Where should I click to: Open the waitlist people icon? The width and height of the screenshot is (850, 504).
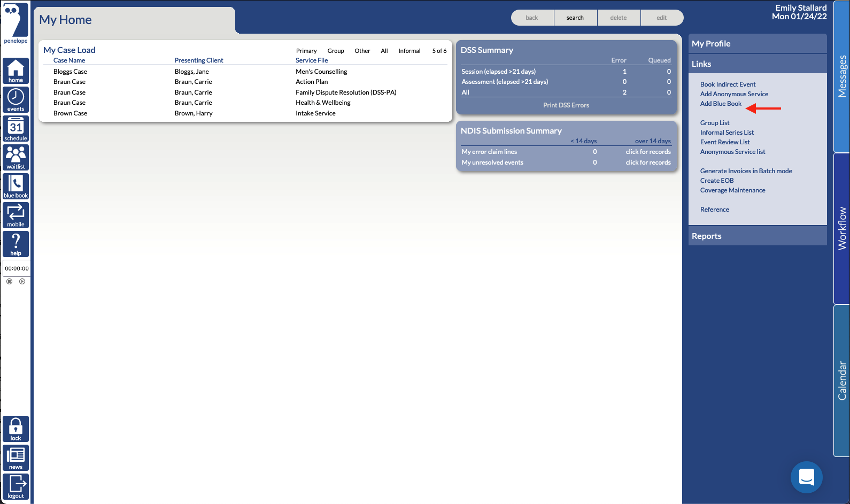(x=16, y=158)
